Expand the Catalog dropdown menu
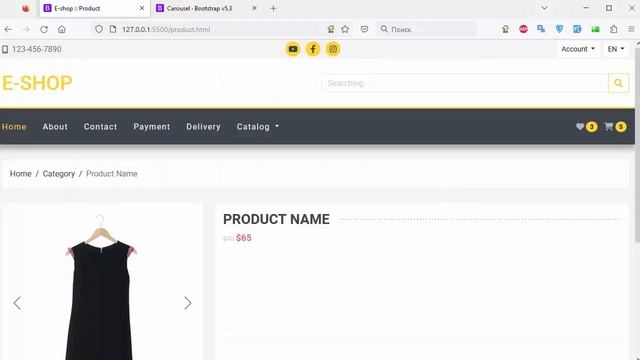The image size is (640, 360). (x=258, y=127)
